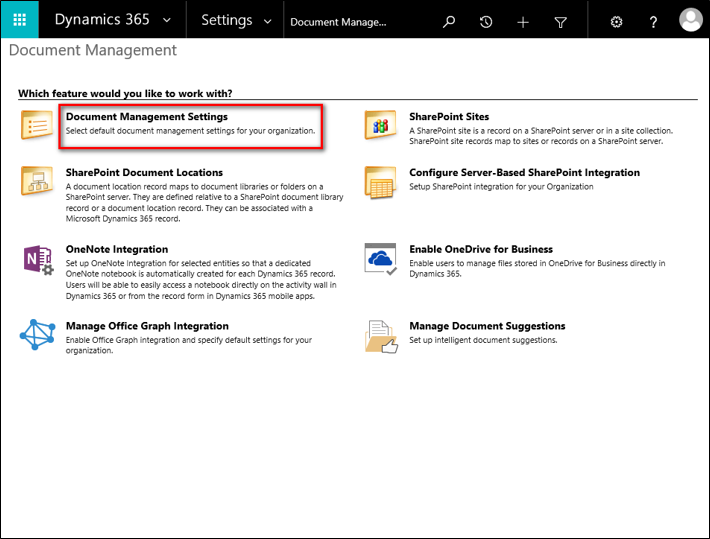This screenshot has height=539, width=710.
Task: Click the OneNote Integration icon
Action: tap(37, 259)
